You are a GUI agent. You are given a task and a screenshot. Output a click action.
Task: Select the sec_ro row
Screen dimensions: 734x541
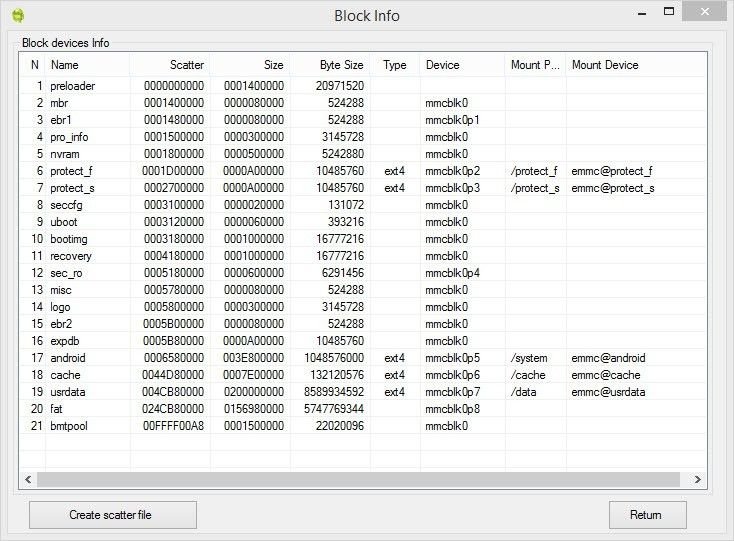point(363,273)
